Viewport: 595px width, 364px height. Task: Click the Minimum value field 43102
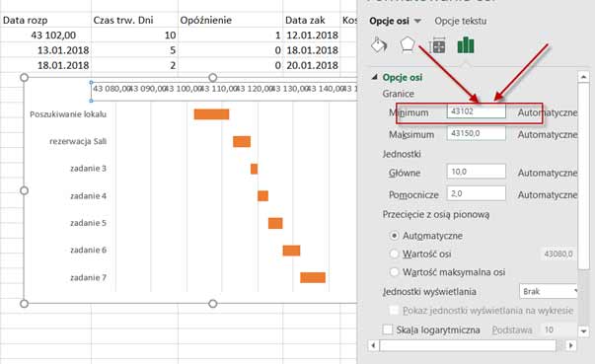[477, 111]
